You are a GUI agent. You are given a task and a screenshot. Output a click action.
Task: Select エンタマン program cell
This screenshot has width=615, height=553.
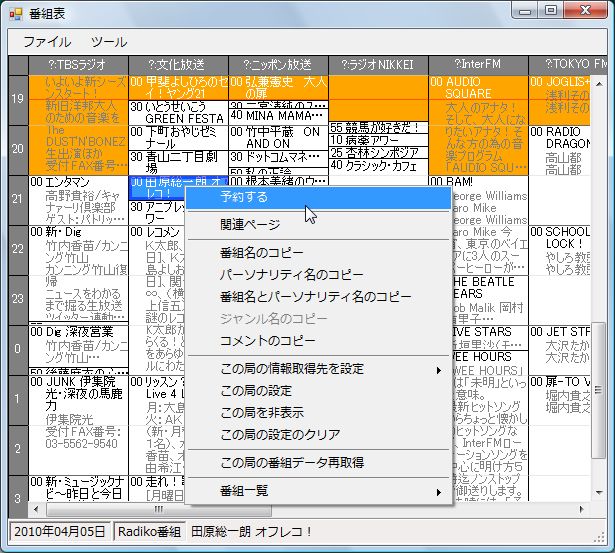pos(78,200)
